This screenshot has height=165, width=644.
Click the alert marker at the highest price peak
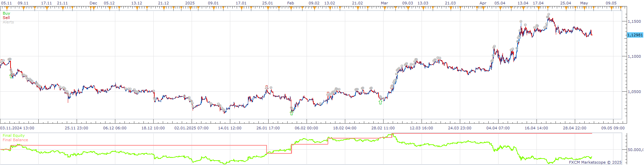[549, 14]
